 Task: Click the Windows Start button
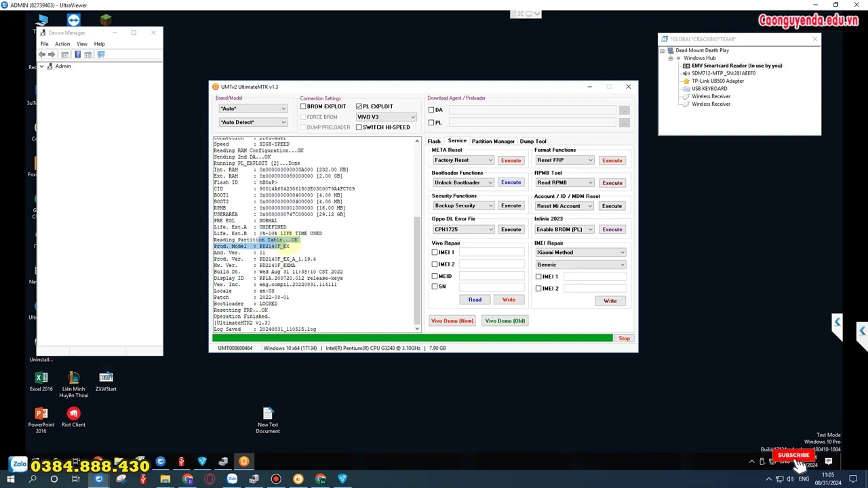[10, 479]
